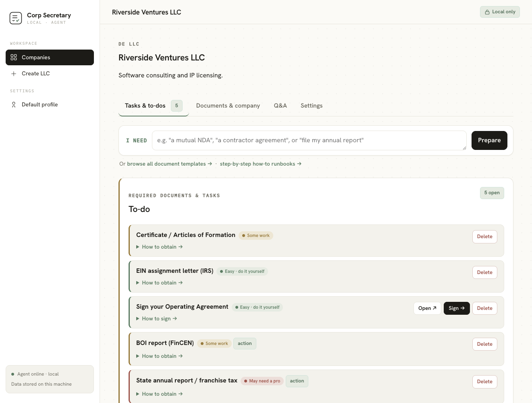Click the EIN assignment letter (IRS) title

(175, 271)
